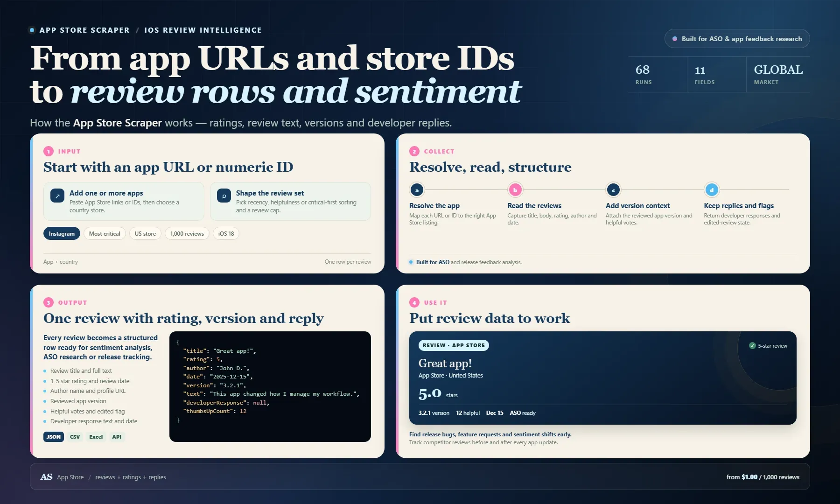This screenshot has height=504, width=840.
Task: Click the REVIEW · APP STORE badge
Action: coord(454,345)
